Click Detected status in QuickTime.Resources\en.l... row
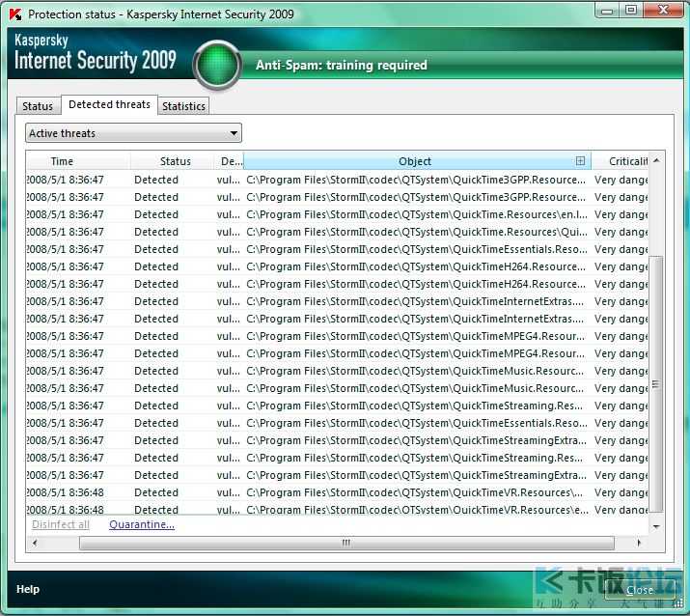Viewport: 690px width, 616px height. (156, 214)
